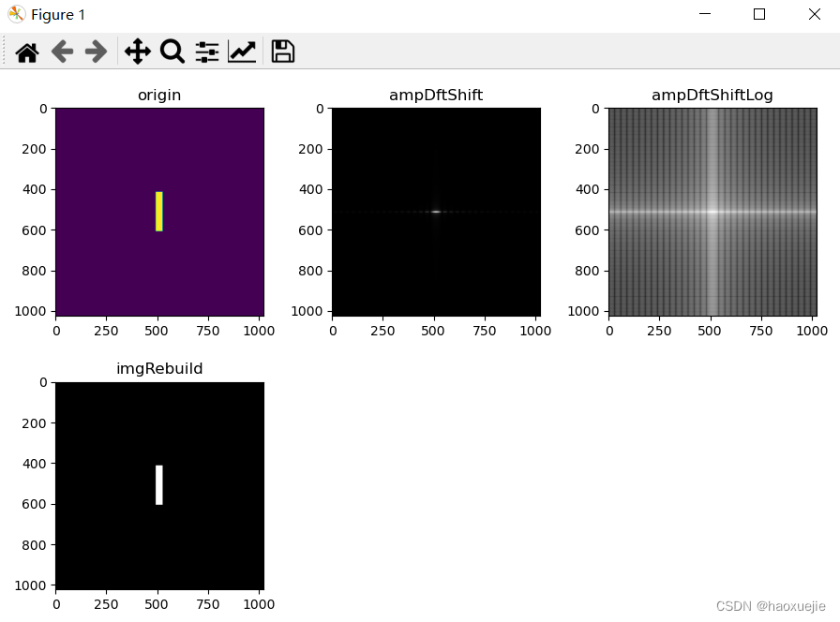Image resolution: width=840 pixels, height=622 pixels.
Task: Click the ampDftShiftLog subplot image
Action: click(712, 211)
